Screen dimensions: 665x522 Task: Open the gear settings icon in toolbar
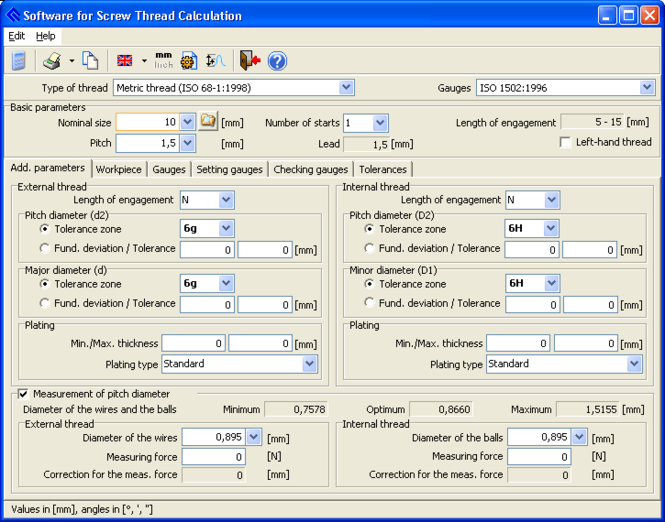pyautogui.click(x=188, y=61)
